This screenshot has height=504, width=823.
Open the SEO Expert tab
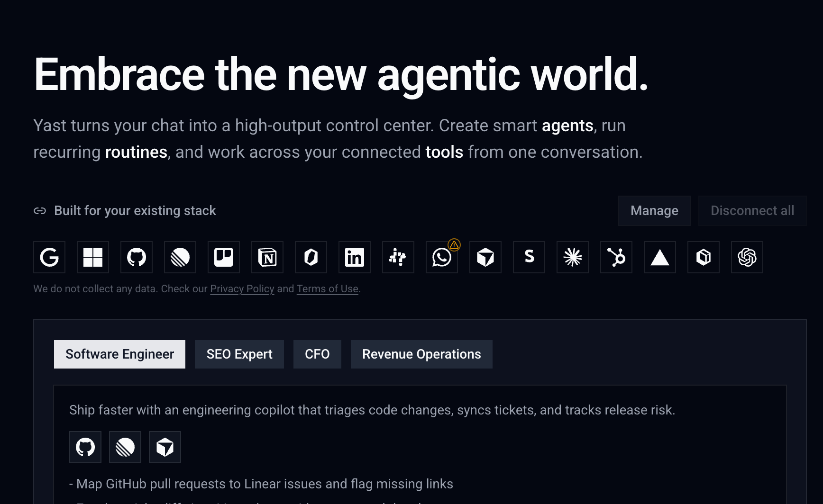[x=239, y=354]
